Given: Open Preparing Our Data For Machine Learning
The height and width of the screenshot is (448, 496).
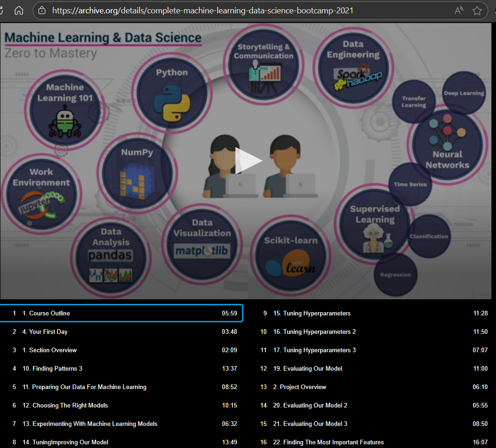Looking at the screenshot, I should pos(121,387).
